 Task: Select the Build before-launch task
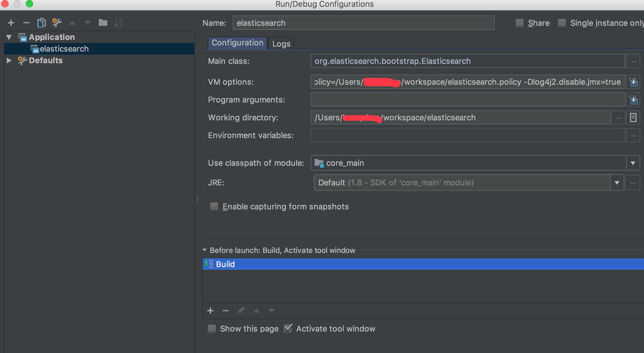tap(423, 264)
